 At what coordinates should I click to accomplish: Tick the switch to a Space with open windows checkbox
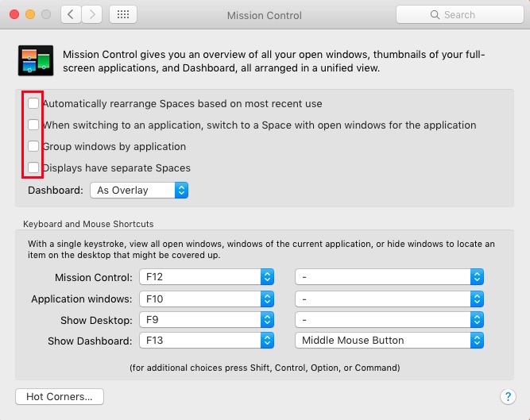[x=33, y=125]
